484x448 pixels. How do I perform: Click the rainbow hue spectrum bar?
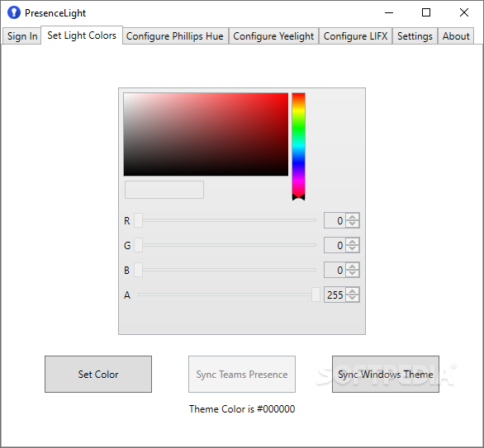point(298,145)
